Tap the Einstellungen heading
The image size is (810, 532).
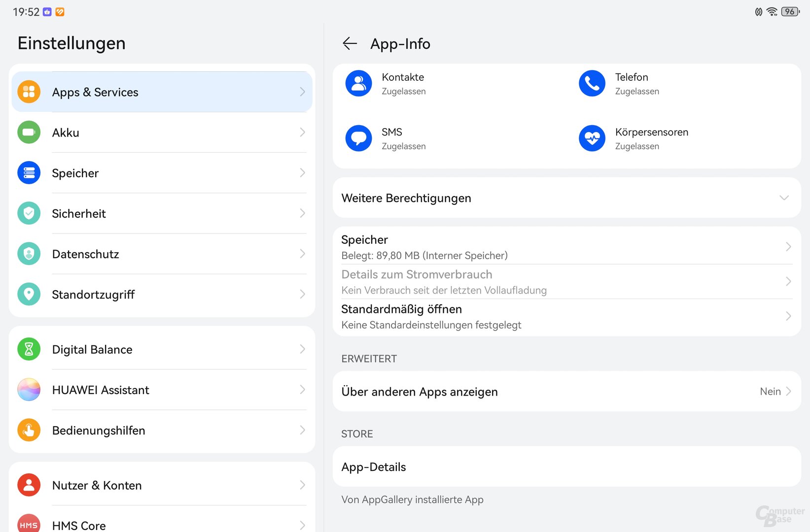click(71, 43)
